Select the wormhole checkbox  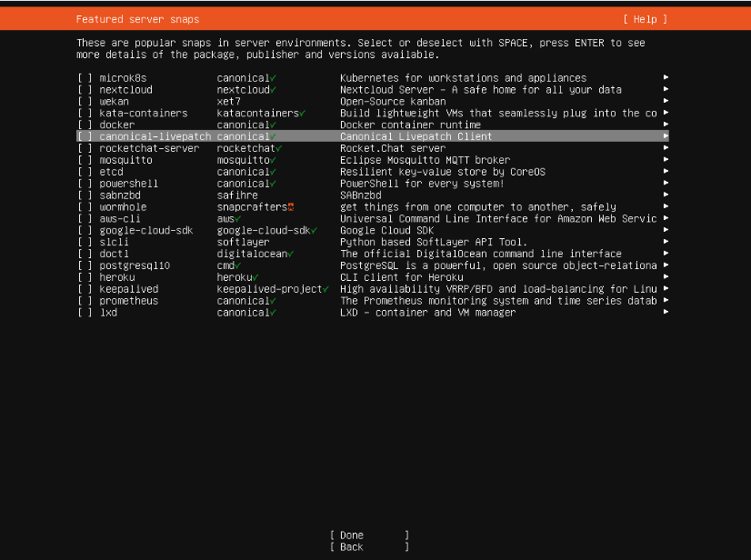click(x=85, y=207)
